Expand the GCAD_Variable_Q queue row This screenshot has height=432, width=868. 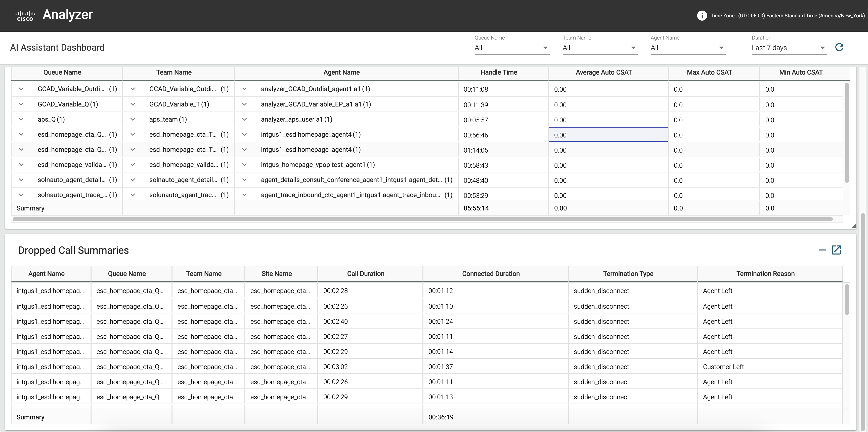[21, 104]
